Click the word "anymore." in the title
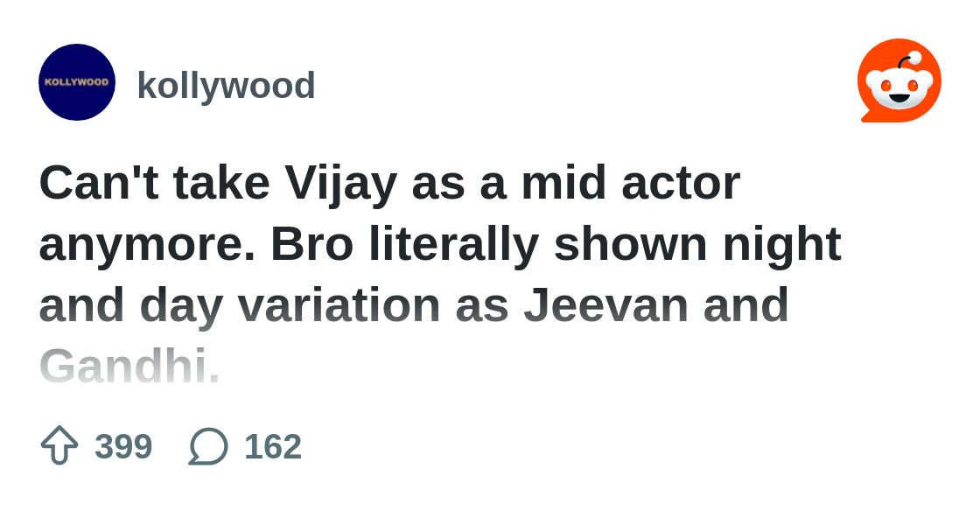Viewport: 980px width, 511px height. point(147,244)
